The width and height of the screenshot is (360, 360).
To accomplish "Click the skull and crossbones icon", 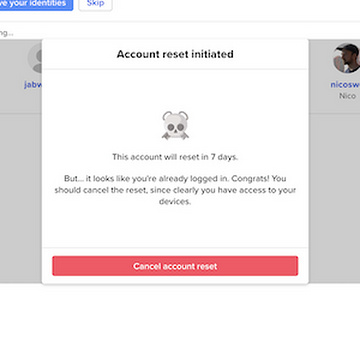I will point(175,125).
